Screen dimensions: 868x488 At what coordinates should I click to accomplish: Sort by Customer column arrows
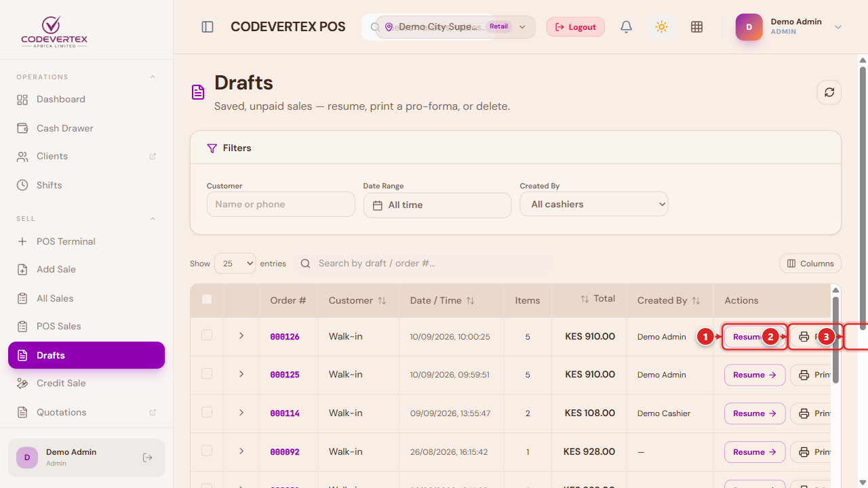(x=382, y=300)
